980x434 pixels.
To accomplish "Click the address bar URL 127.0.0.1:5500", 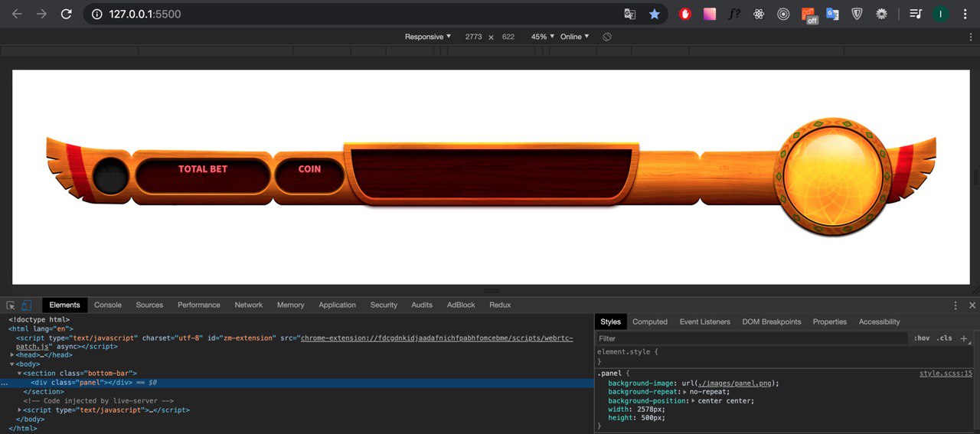I will [x=145, y=14].
